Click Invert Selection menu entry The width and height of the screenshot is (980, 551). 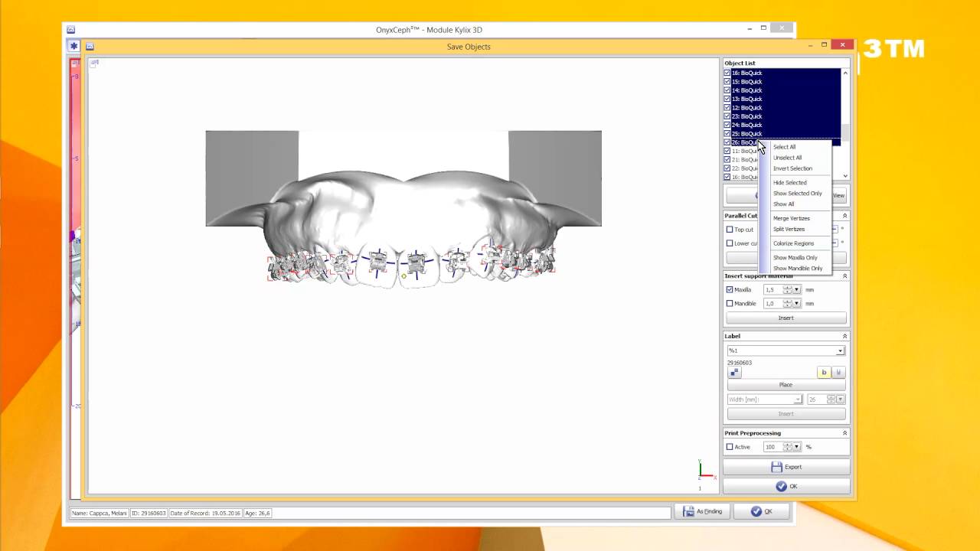(792, 168)
